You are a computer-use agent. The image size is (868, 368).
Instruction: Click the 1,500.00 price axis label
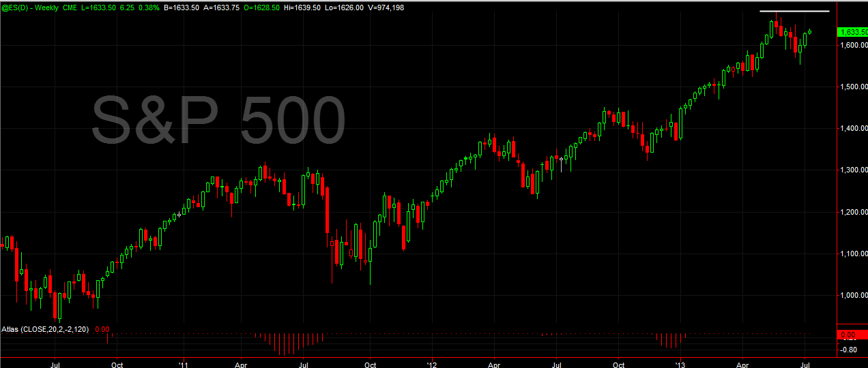pos(854,87)
